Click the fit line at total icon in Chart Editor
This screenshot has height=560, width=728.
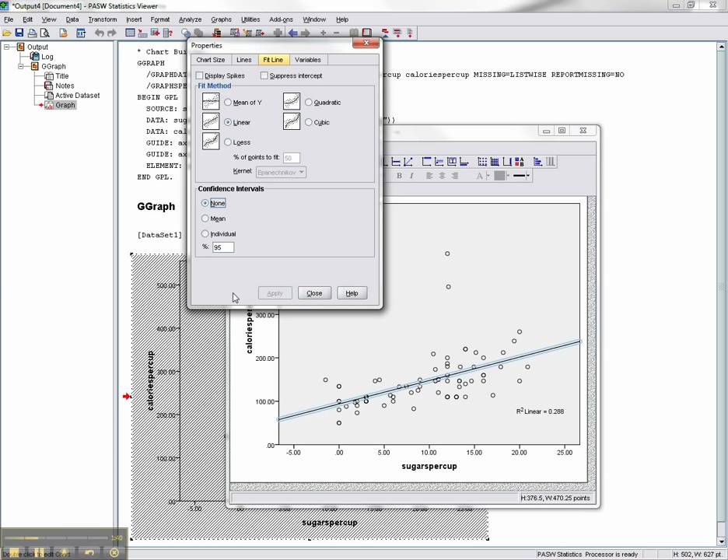tap(408, 162)
